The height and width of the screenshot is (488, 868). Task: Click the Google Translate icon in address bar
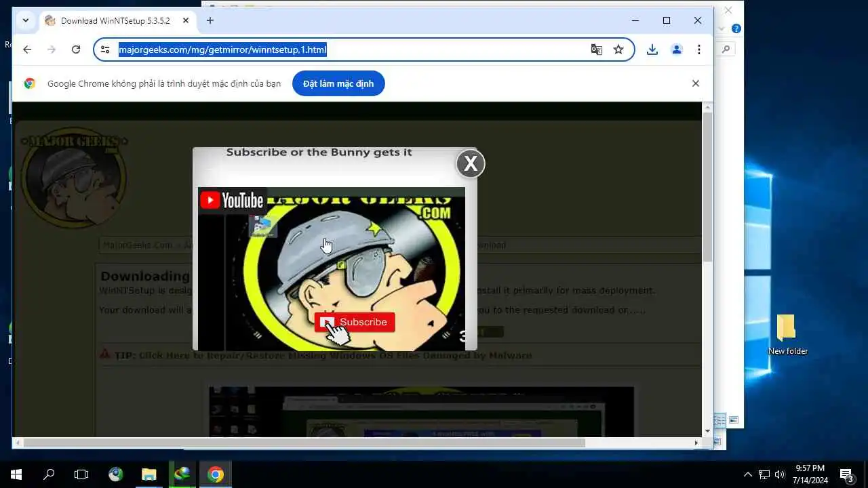coord(596,49)
